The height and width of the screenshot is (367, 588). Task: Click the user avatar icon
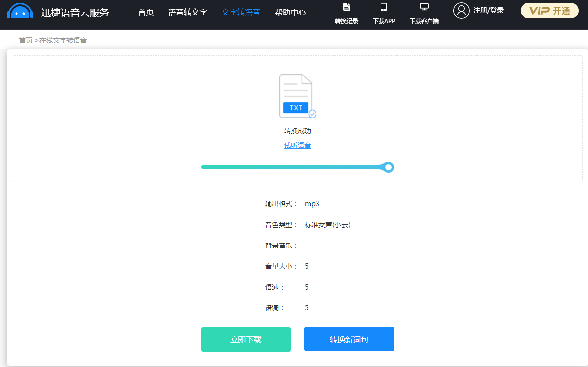(x=461, y=11)
